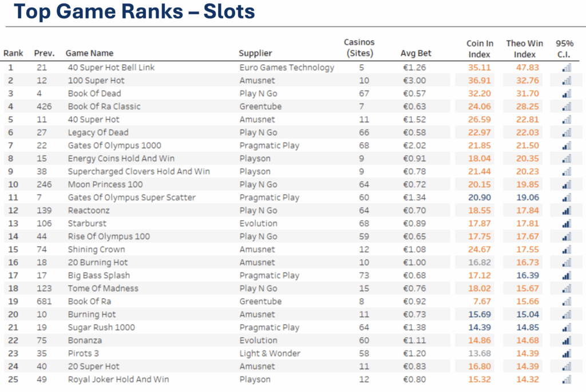
Task: Click the confidence bars icon for Big Bass Splash
Action: pyautogui.click(x=567, y=275)
